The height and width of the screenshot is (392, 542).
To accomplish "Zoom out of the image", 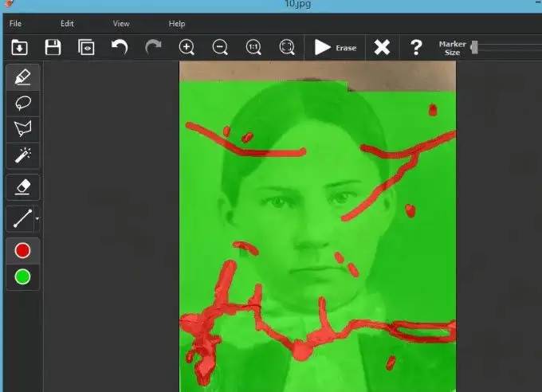I will (220, 47).
